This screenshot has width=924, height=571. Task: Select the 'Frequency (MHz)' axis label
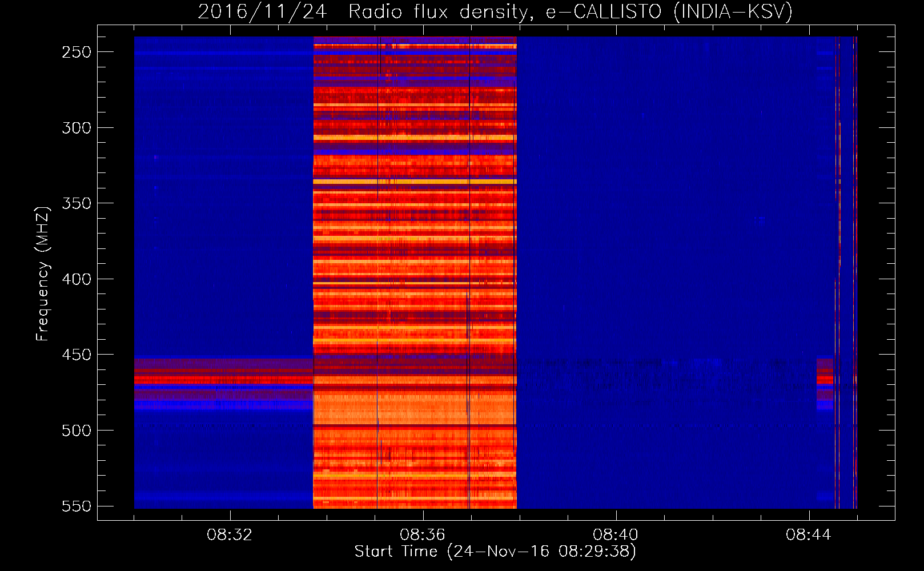[43, 274]
